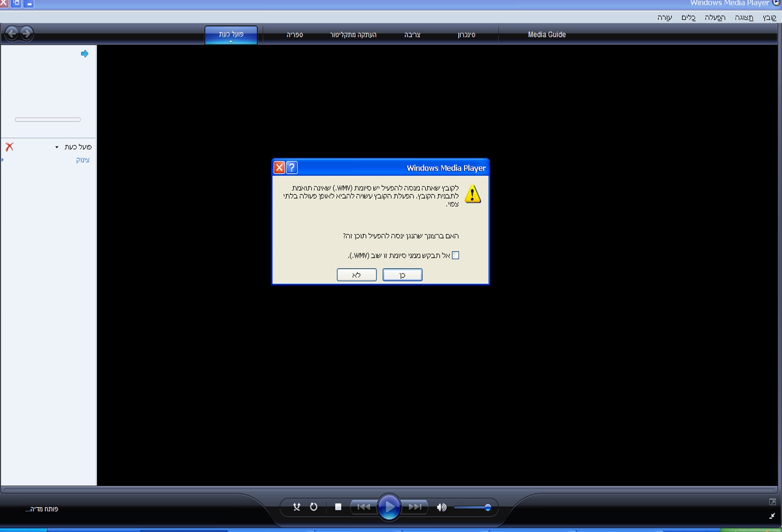Open the הפעלה menu
Image resolution: width=782 pixels, height=532 pixels.
click(715, 18)
